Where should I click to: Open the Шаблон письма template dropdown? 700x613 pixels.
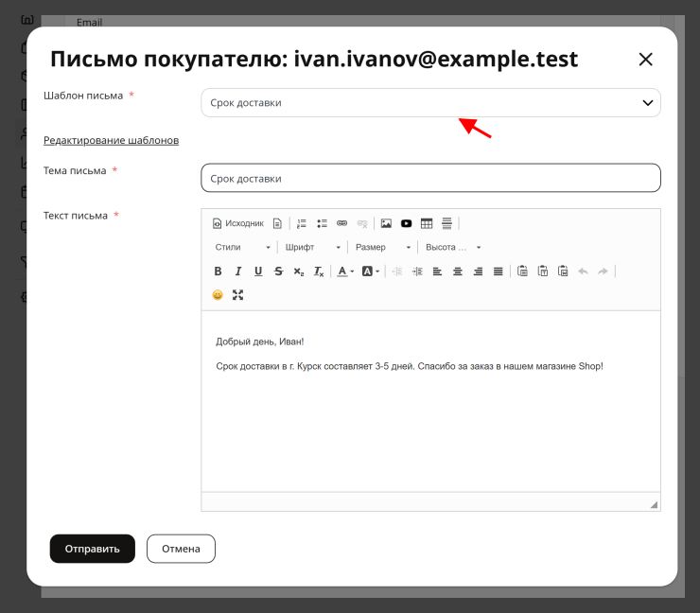point(430,103)
